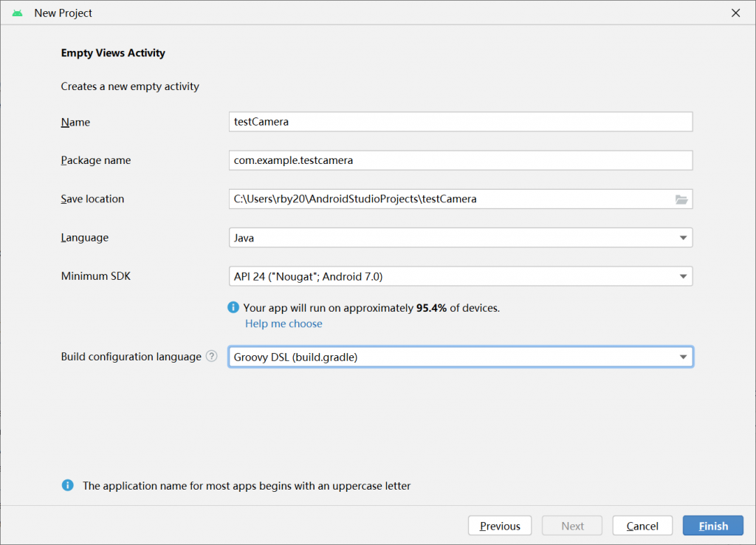Open the Help me choose link

click(283, 323)
